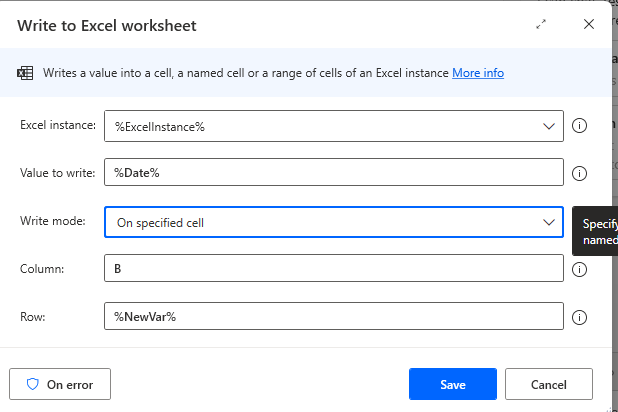Click the Row field containing %NewVar%
The width and height of the screenshot is (618, 412).
point(333,316)
